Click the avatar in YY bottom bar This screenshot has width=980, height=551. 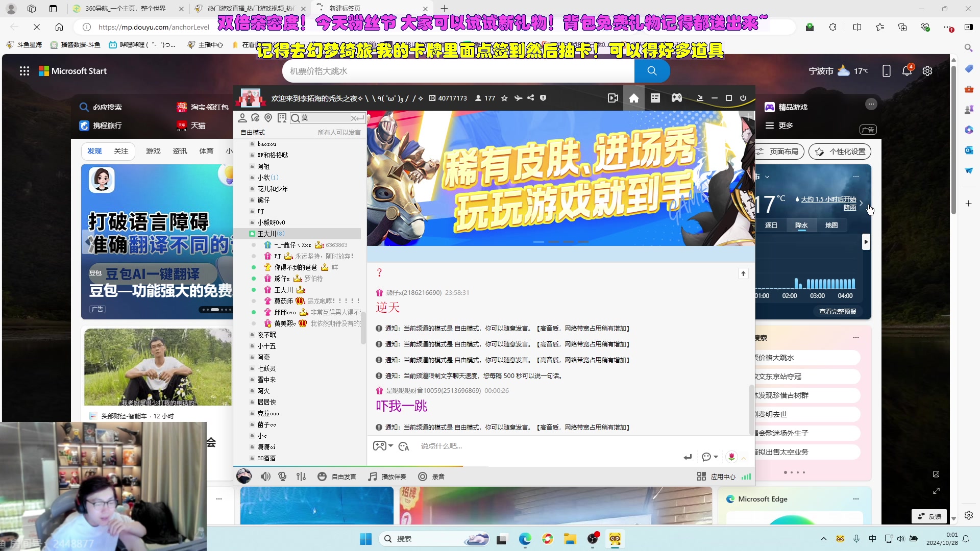[x=244, y=476]
